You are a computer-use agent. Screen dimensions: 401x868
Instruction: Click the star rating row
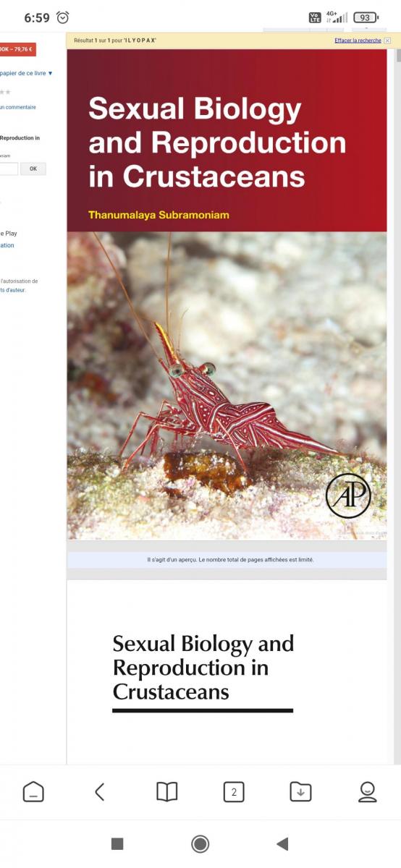(6, 93)
